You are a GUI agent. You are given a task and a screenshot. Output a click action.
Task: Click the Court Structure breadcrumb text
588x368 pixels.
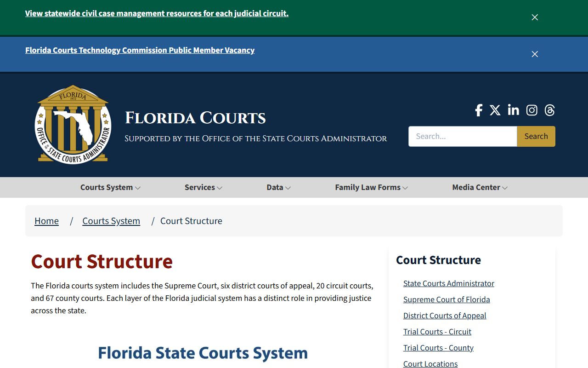(191, 221)
